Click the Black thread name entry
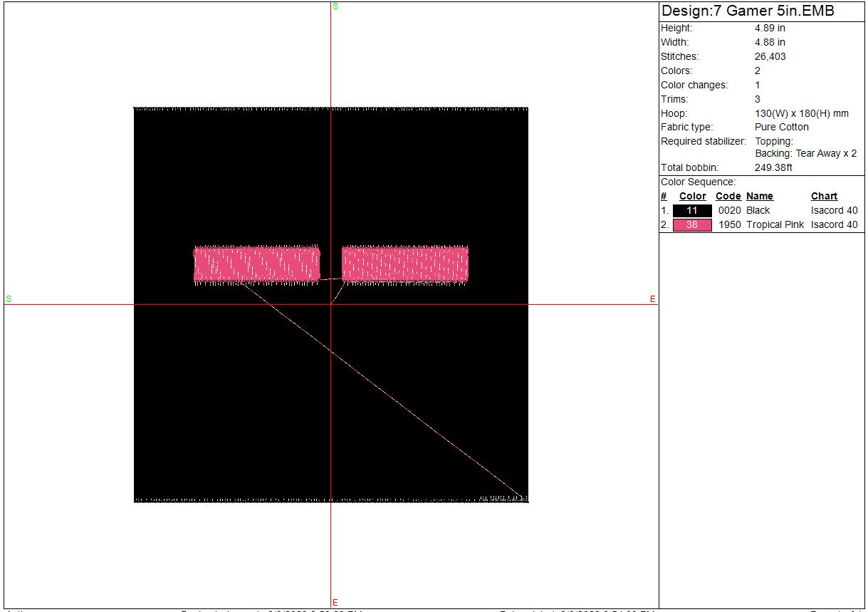 pyautogui.click(x=758, y=211)
